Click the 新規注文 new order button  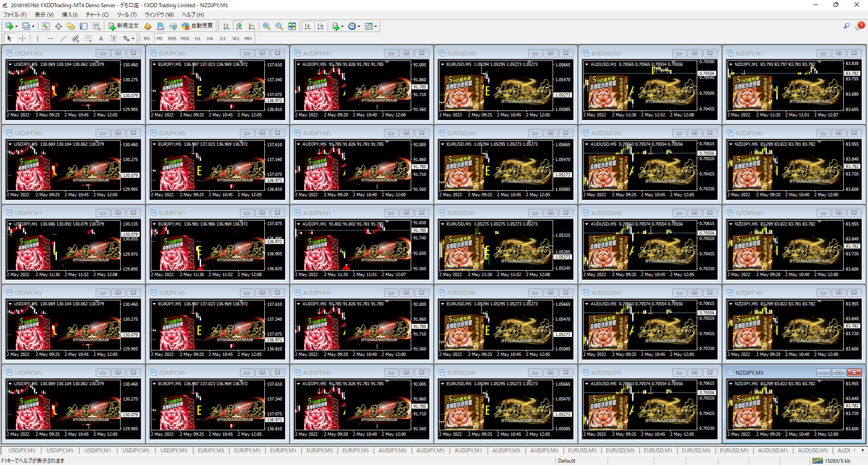coord(123,26)
